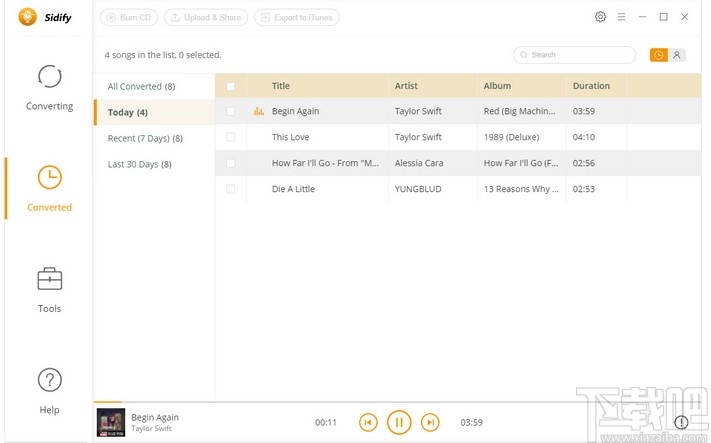Click the Red (Big Machin... album cell
This screenshot has width=711, height=443.
[x=519, y=111]
